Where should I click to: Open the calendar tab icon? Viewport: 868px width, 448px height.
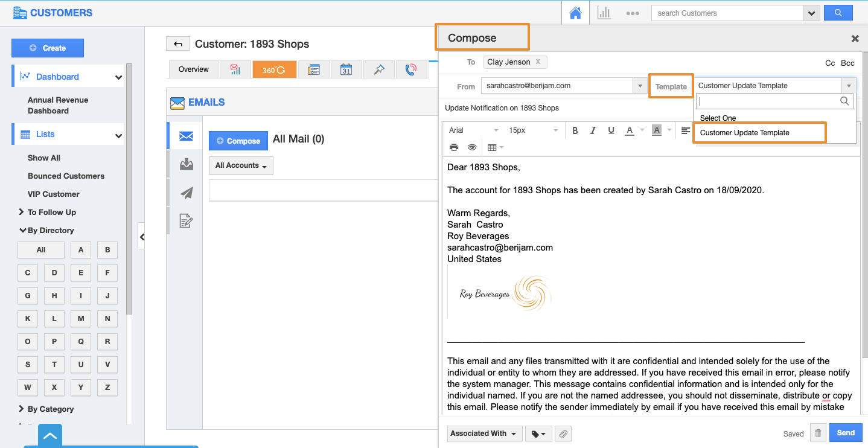coord(346,69)
